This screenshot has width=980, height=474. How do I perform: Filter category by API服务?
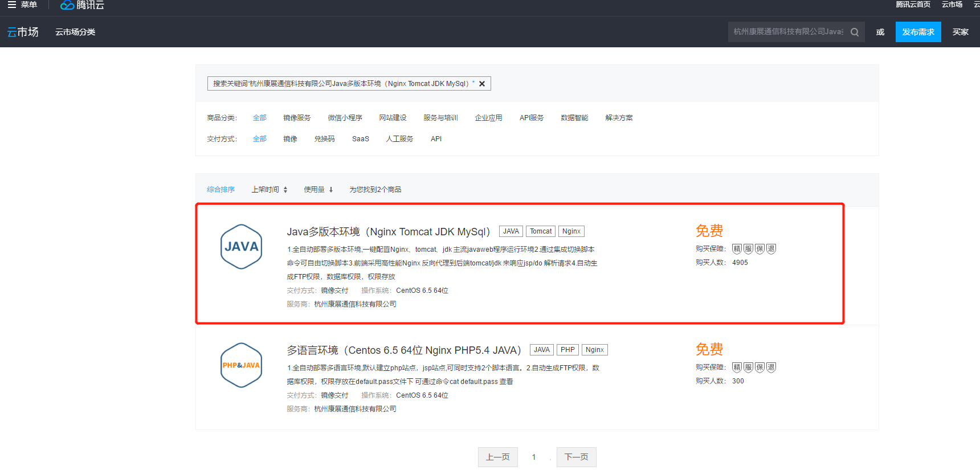click(x=532, y=118)
